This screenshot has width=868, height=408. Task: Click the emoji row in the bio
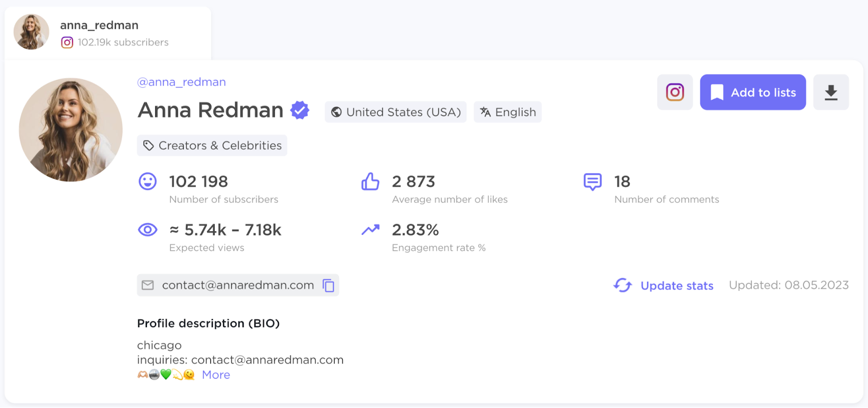[x=166, y=375]
